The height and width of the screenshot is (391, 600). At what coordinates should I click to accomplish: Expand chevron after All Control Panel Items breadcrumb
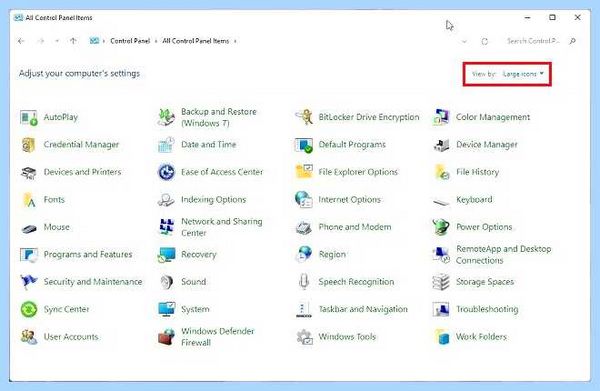pyautogui.click(x=235, y=41)
